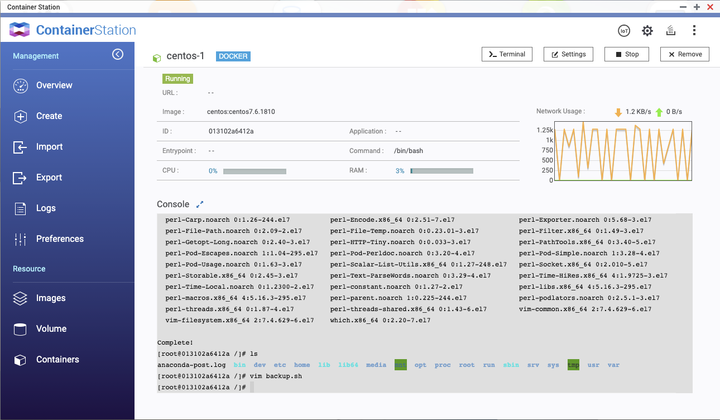The height and width of the screenshot is (420, 720).
Task: Minimize the Container Station window
Action: tap(683, 7)
